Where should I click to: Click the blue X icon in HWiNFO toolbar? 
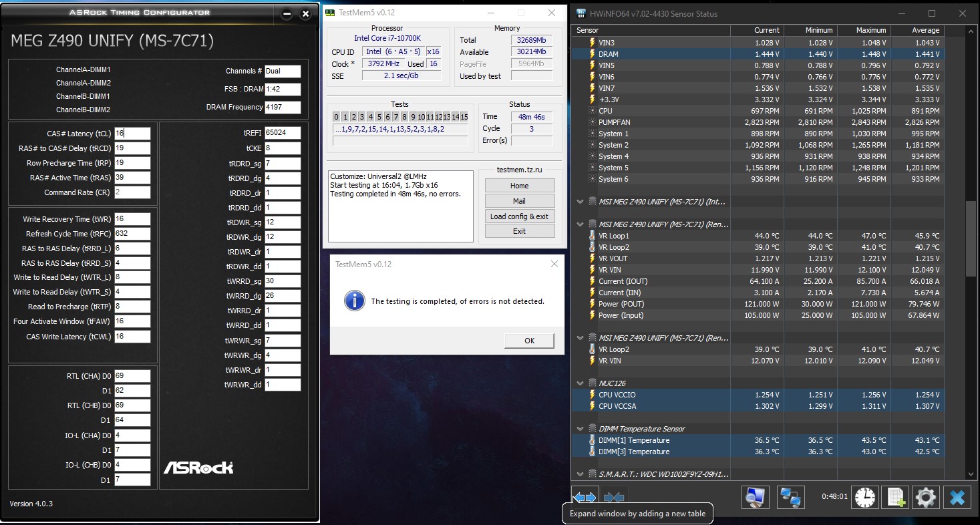(957, 497)
